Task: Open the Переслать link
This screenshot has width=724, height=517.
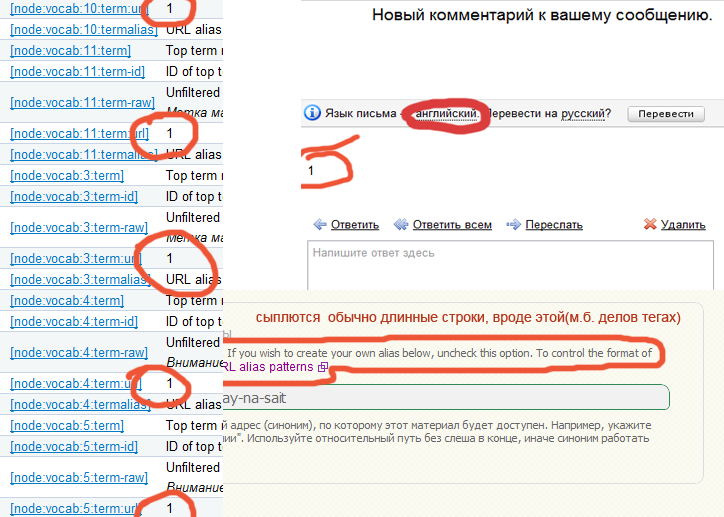Action: click(x=554, y=225)
